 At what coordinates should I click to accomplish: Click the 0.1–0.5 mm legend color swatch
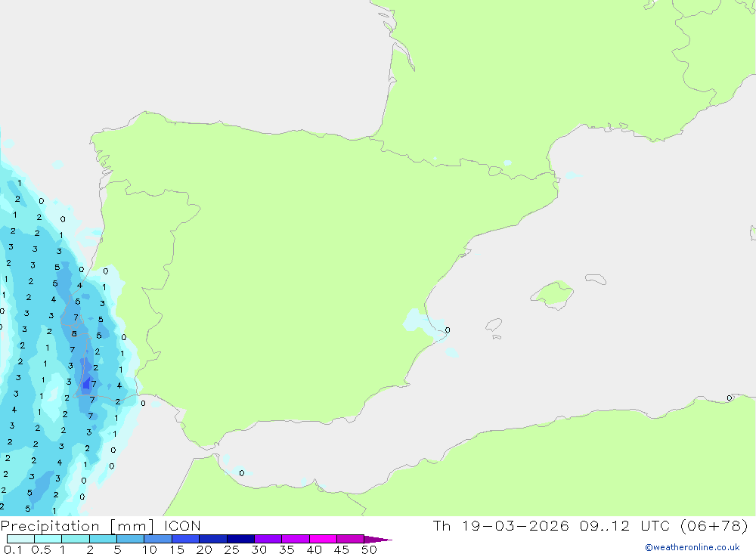(20, 539)
